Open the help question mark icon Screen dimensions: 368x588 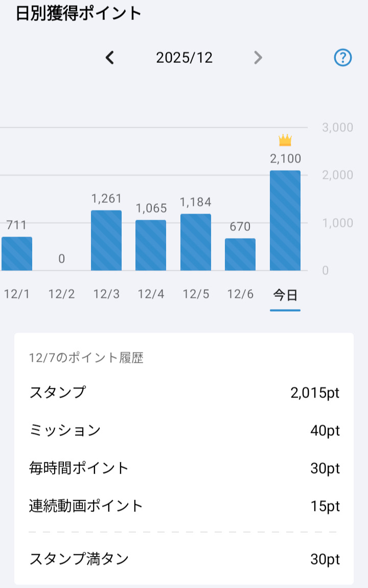343,58
